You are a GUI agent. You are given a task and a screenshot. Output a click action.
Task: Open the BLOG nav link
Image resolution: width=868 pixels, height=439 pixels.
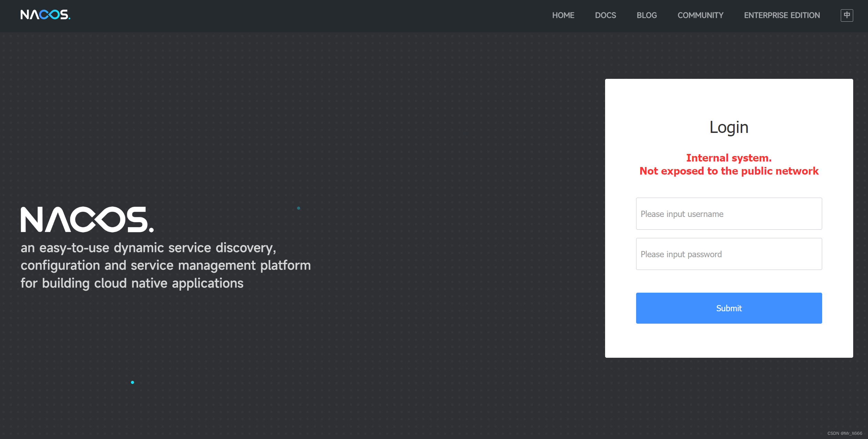(x=646, y=15)
